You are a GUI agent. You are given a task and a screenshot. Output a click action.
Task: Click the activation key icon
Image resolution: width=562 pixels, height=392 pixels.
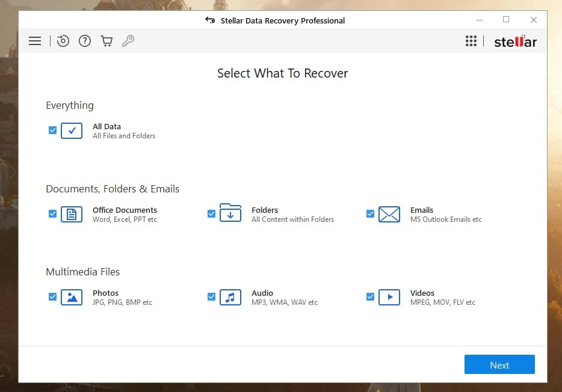pyautogui.click(x=128, y=41)
